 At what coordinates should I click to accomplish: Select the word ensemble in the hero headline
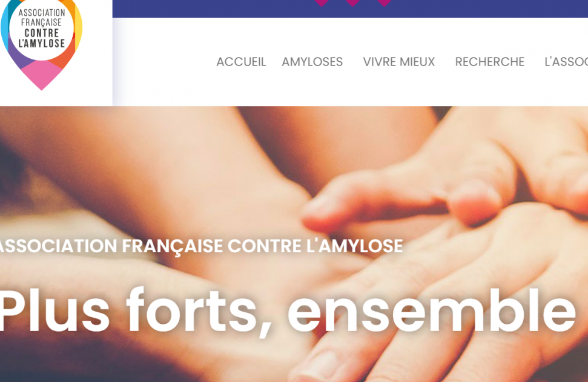(432, 312)
